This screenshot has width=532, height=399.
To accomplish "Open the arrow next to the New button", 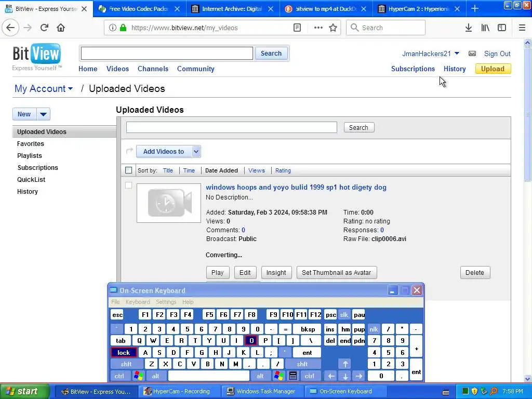I will 44,114.
